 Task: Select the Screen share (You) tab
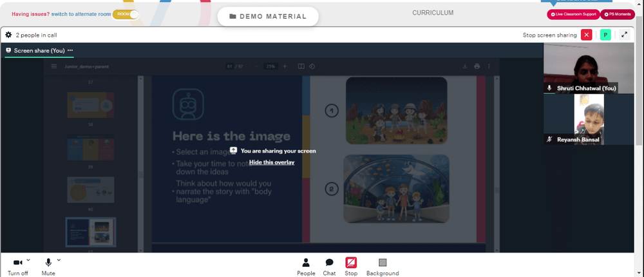point(39,50)
